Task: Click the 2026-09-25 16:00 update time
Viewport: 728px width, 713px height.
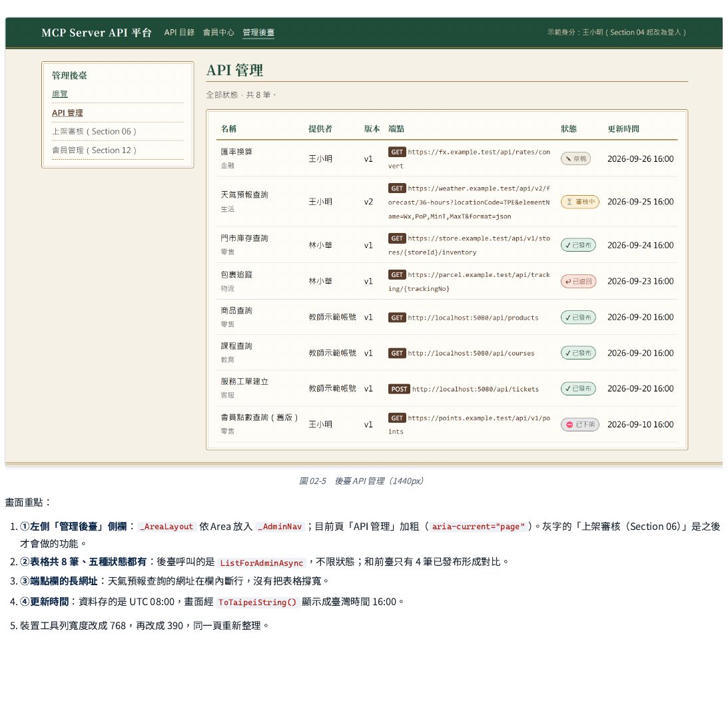Action: [x=640, y=202]
